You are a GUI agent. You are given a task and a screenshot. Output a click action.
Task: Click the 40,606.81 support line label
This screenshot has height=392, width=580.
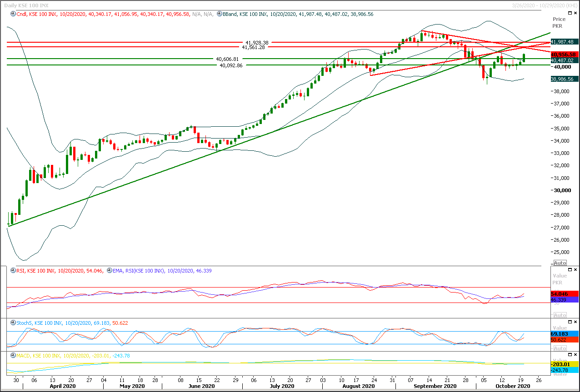point(227,59)
